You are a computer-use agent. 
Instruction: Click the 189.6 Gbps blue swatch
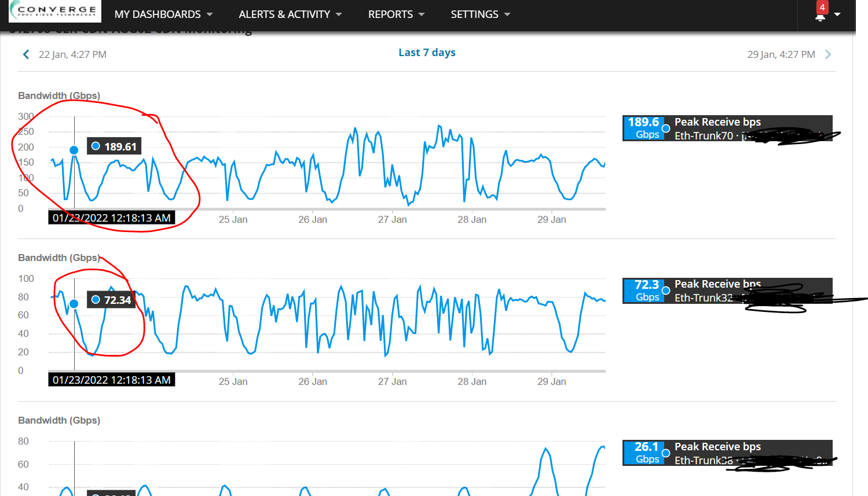[x=643, y=128]
